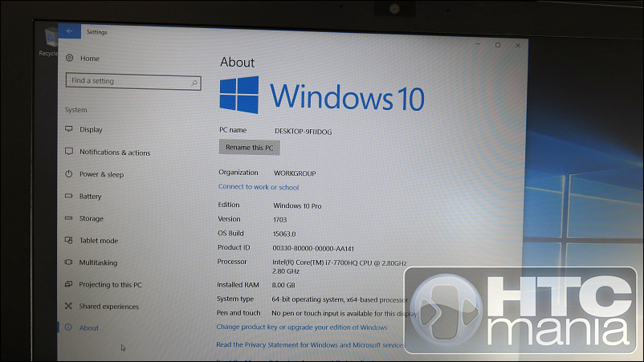This screenshot has height=362, width=644.
Task: Minimize the Settings window
Action: pos(478,43)
